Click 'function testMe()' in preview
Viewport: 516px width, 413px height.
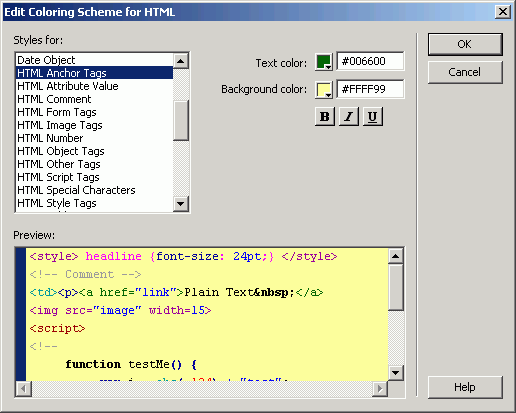pos(124,364)
